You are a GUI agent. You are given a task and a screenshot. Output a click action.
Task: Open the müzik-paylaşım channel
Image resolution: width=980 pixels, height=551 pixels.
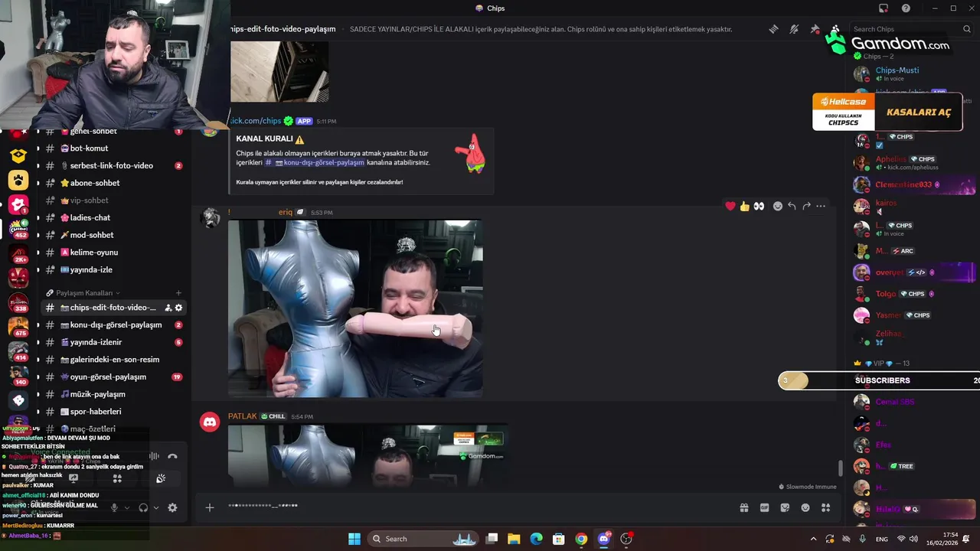[x=113, y=394]
